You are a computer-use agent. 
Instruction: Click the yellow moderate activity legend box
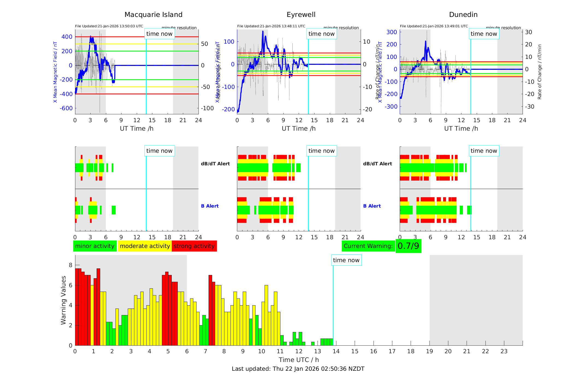coord(145,246)
